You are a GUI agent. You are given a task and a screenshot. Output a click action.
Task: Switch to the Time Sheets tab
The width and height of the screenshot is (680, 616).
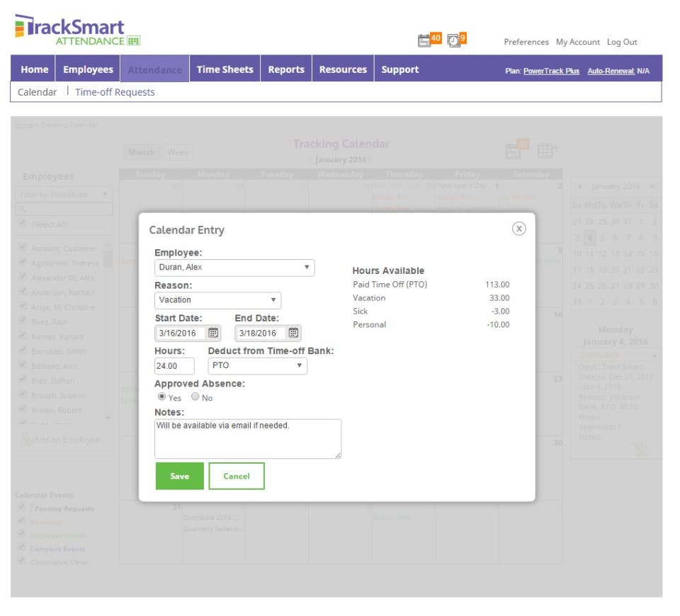pos(225,69)
